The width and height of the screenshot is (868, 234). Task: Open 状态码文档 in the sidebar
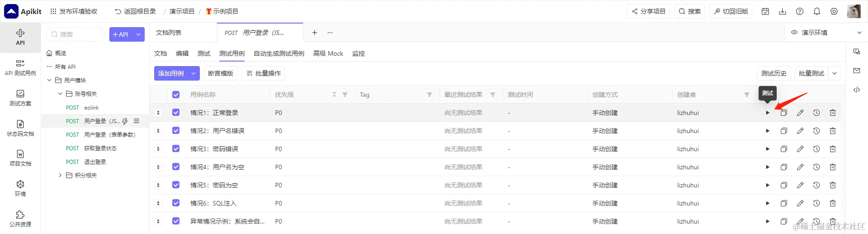[x=20, y=128]
